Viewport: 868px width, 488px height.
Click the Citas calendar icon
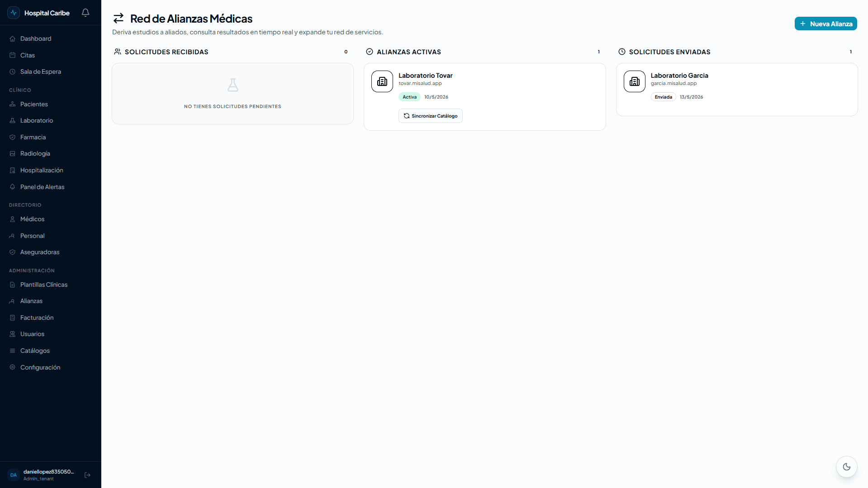tap(13, 55)
